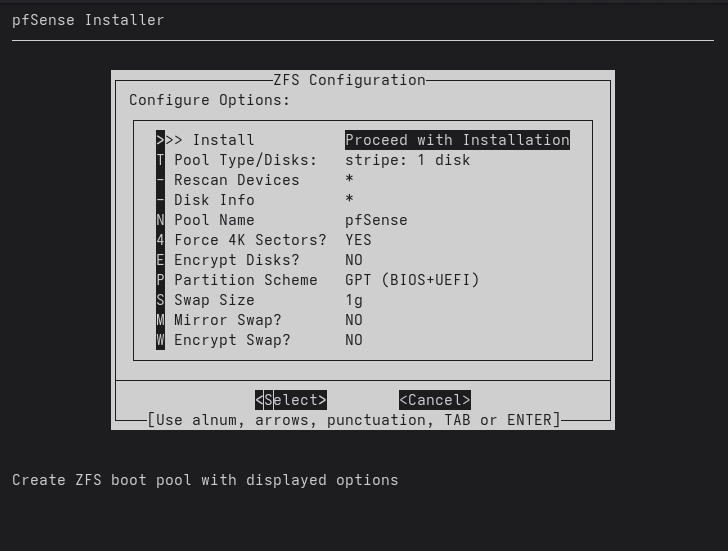Click the '1g' swap size value
728x551 pixels.
click(x=354, y=300)
